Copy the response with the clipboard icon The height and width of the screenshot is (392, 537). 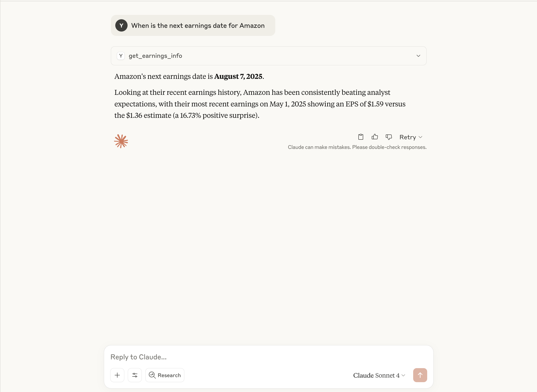click(361, 137)
